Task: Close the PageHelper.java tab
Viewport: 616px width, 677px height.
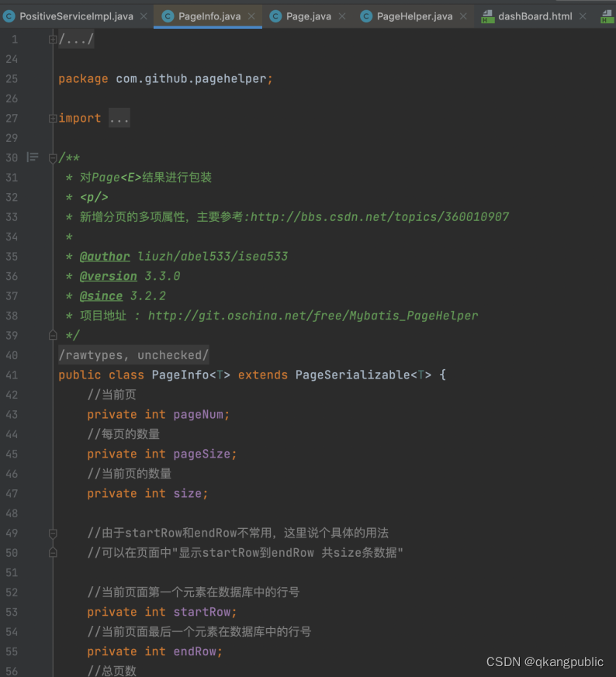Action: point(463,15)
